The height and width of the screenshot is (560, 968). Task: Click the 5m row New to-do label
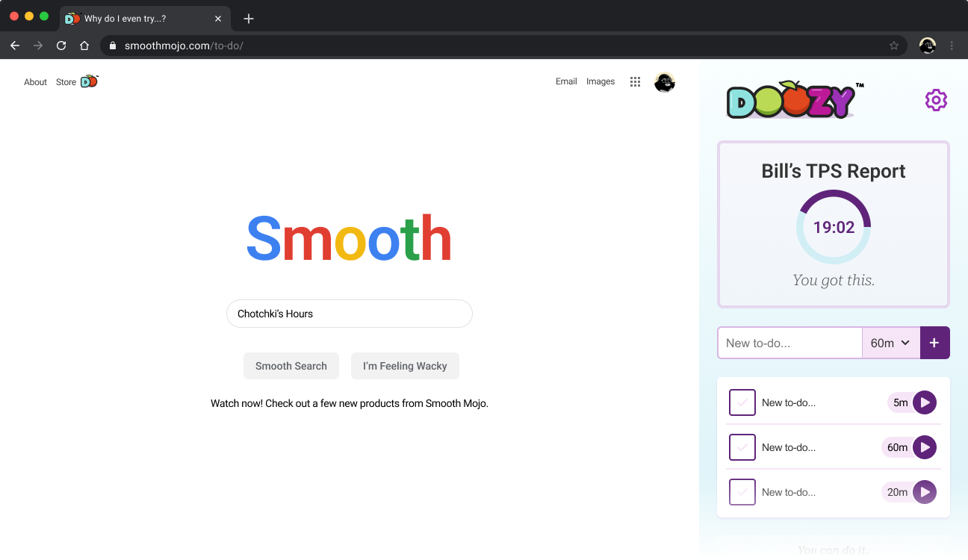[789, 402]
